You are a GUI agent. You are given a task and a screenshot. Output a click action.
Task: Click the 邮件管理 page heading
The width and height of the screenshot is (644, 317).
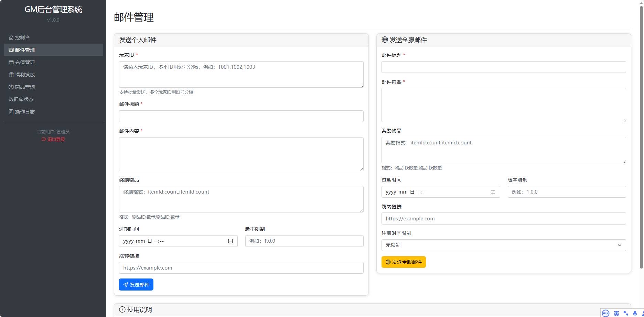(134, 17)
